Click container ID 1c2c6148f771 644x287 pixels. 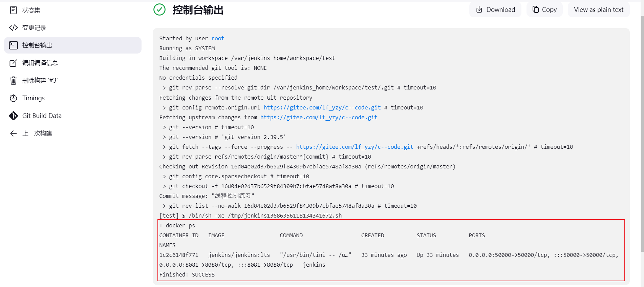click(179, 255)
